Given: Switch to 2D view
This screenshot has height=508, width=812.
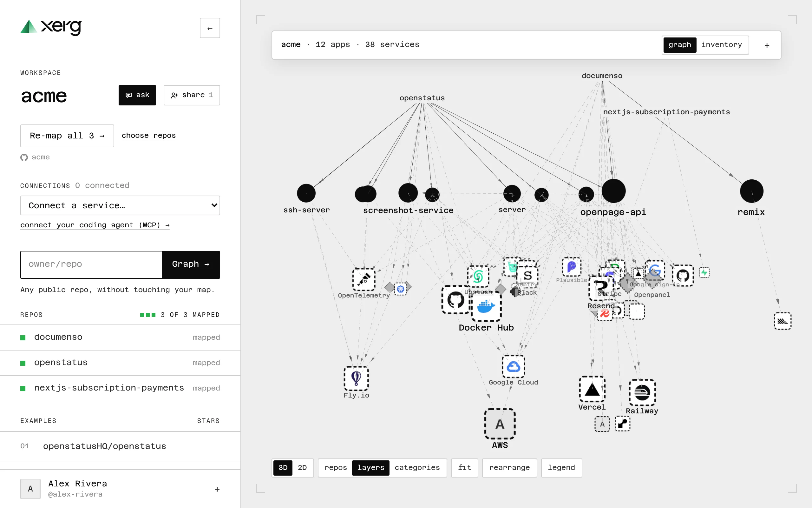Looking at the screenshot, I should coord(302,468).
